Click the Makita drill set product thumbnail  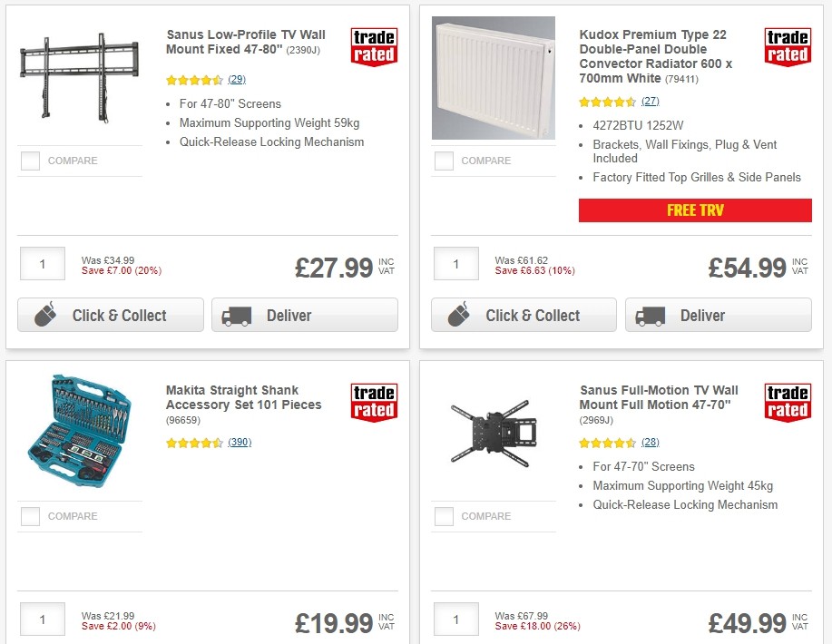pos(79,431)
